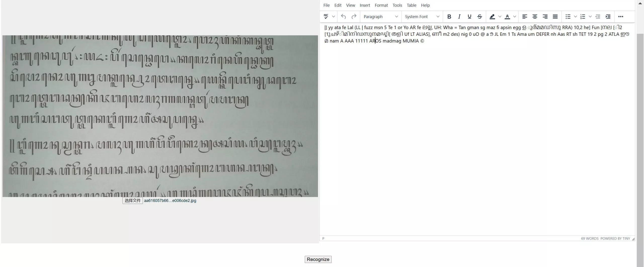Screen dimensions: 644x267
Task: Apply strikethrough formatting
Action: click(x=479, y=17)
